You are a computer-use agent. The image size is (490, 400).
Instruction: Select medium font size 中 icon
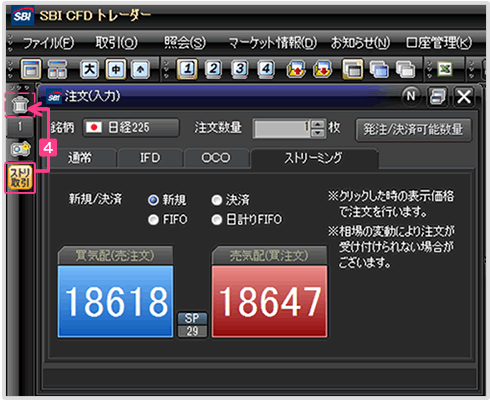click(x=115, y=69)
